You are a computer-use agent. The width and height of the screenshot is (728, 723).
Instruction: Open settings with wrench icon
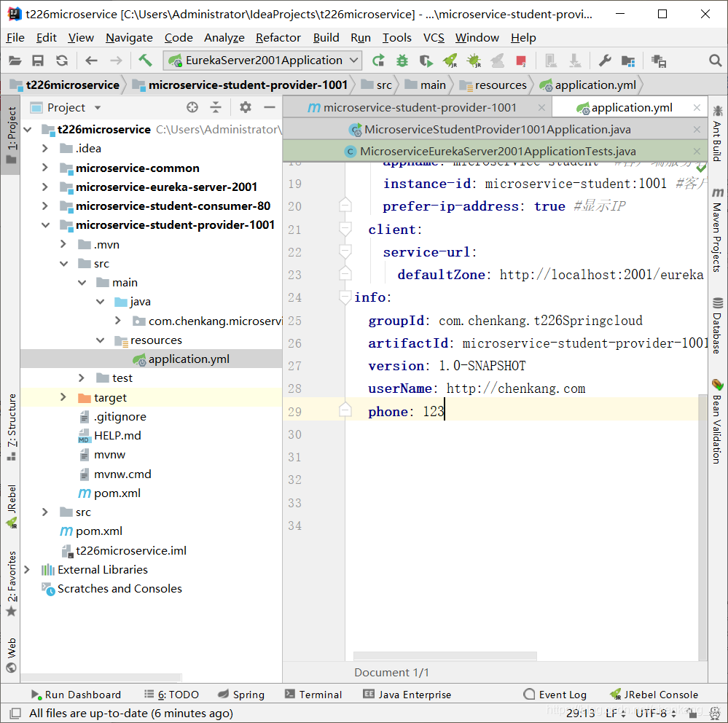click(605, 60)
